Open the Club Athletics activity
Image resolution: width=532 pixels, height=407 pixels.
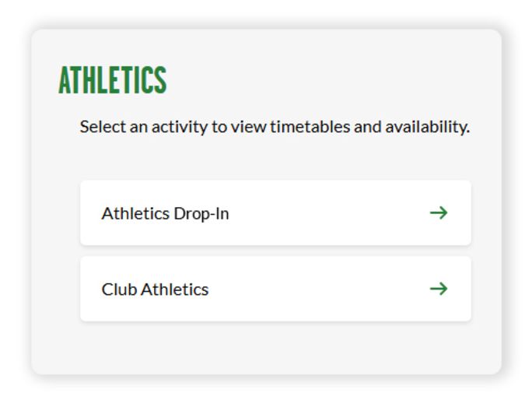click(x=275, y=289)
